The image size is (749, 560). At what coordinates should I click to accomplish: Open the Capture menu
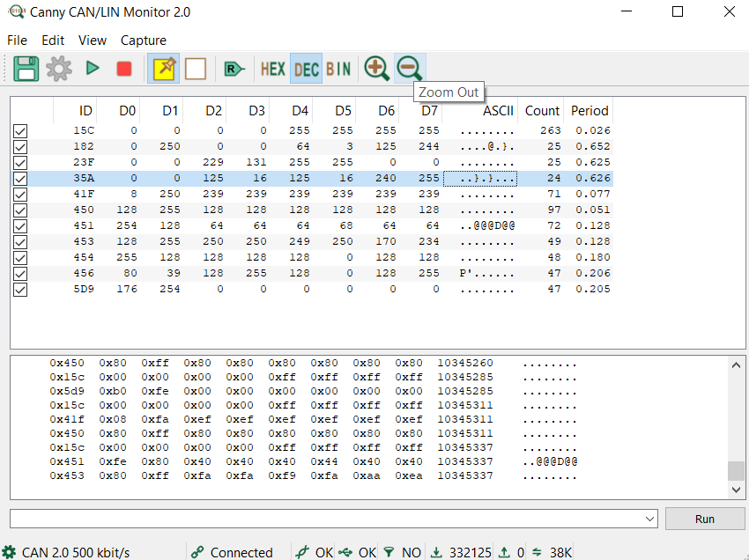(144, 41)
